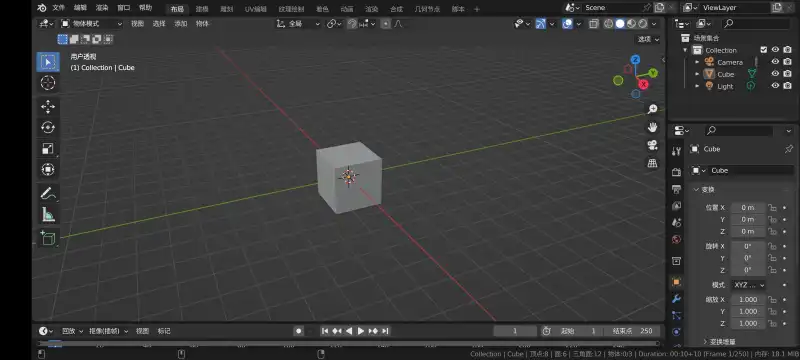Toggle proportional editing
The width and height of the screenshot is (800, 360).
(386, 24)
